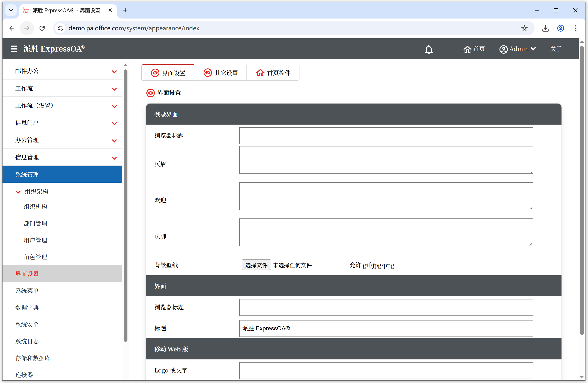Open 用户管理 in sidebar
Image resolution: width=588 pixels, height=383 pixels.
(x=35, y=240)
